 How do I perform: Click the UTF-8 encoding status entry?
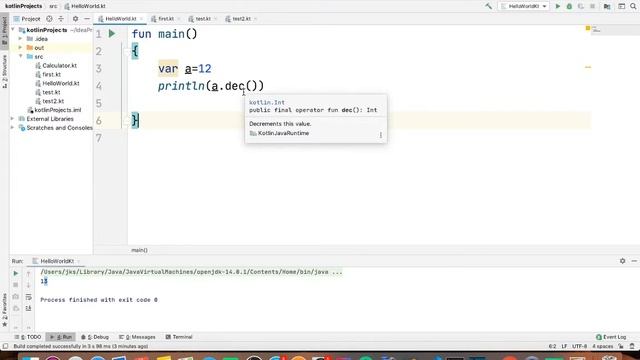tap(579, 346)
